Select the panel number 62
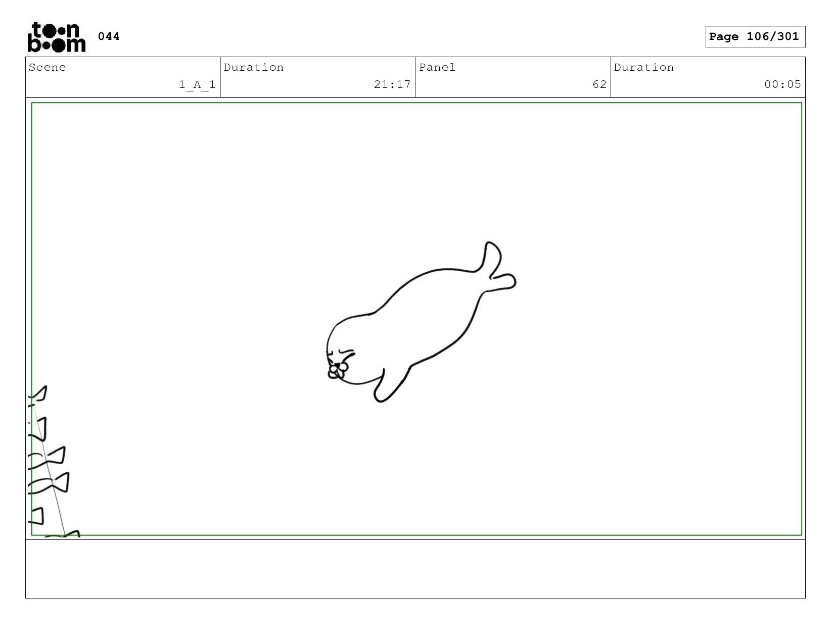 pyautogui.click(x=599, y=84)
